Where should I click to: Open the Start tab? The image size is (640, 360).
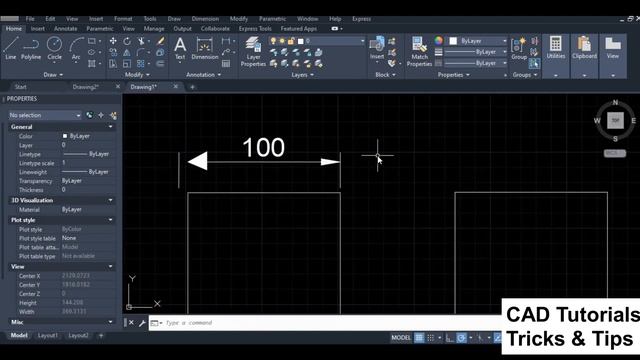coord(20,87)
